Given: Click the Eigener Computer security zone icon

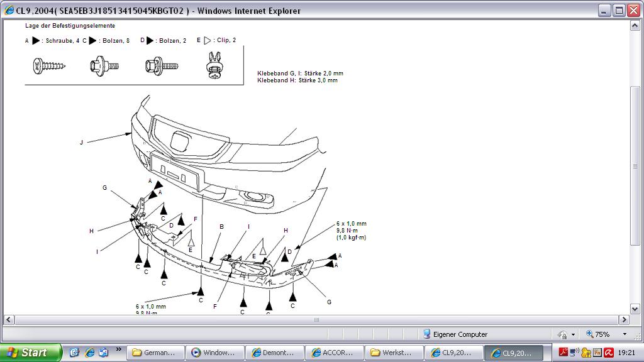Looking at the screenshot, I should pos(427,334).
